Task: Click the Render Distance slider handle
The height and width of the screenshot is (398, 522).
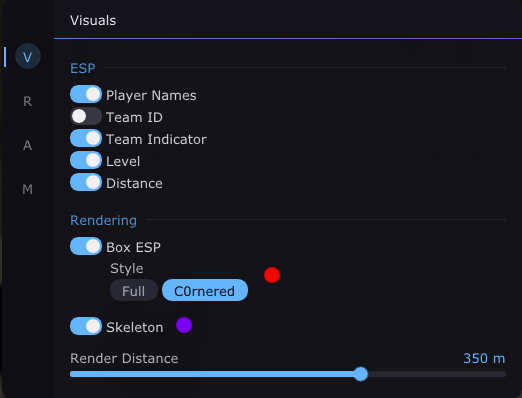Action: coord(360,374)
